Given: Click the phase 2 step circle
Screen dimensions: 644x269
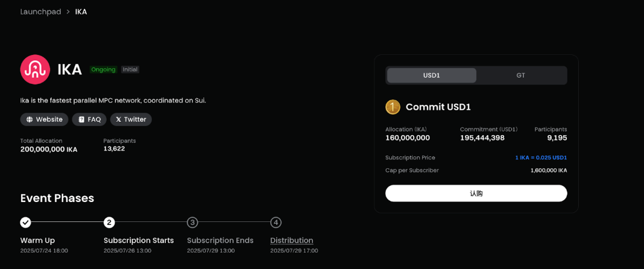Looking at the screenshot, I should 109,223.
